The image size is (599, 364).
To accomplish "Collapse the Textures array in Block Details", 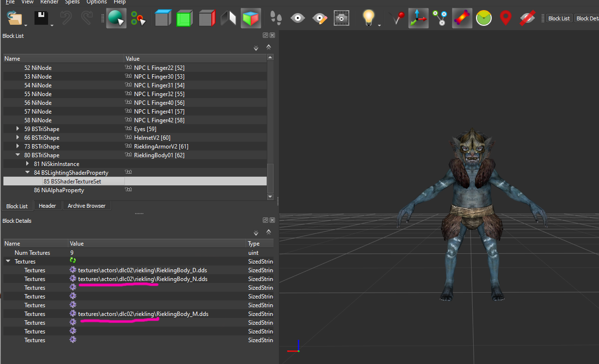I will tap(8, 262).
